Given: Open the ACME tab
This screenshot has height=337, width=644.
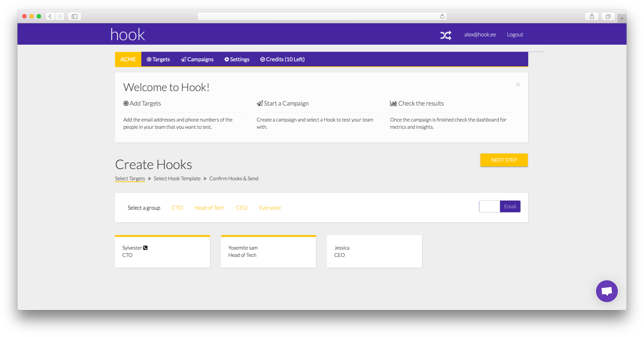Looking at the screenshot, I should point(128,59).
